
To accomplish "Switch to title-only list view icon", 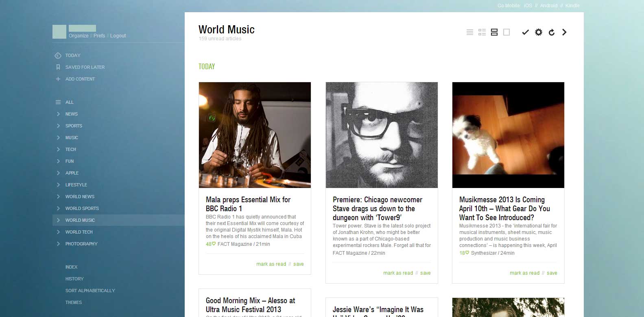I will [x=470, y=32].
